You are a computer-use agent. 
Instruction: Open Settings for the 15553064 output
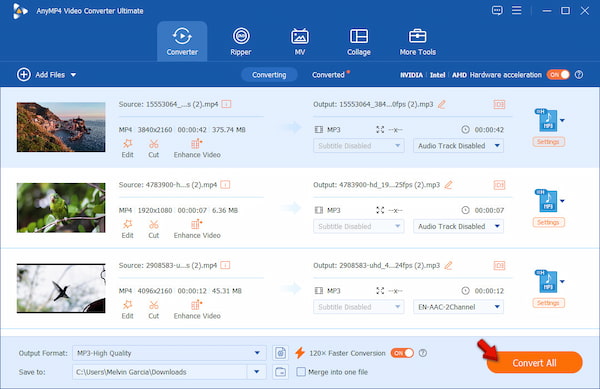point(548,142)
